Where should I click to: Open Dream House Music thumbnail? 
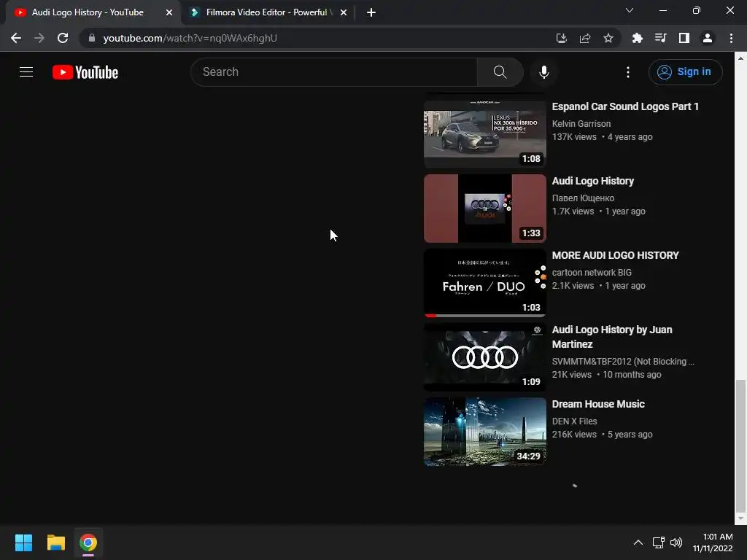tap(485, 432)
